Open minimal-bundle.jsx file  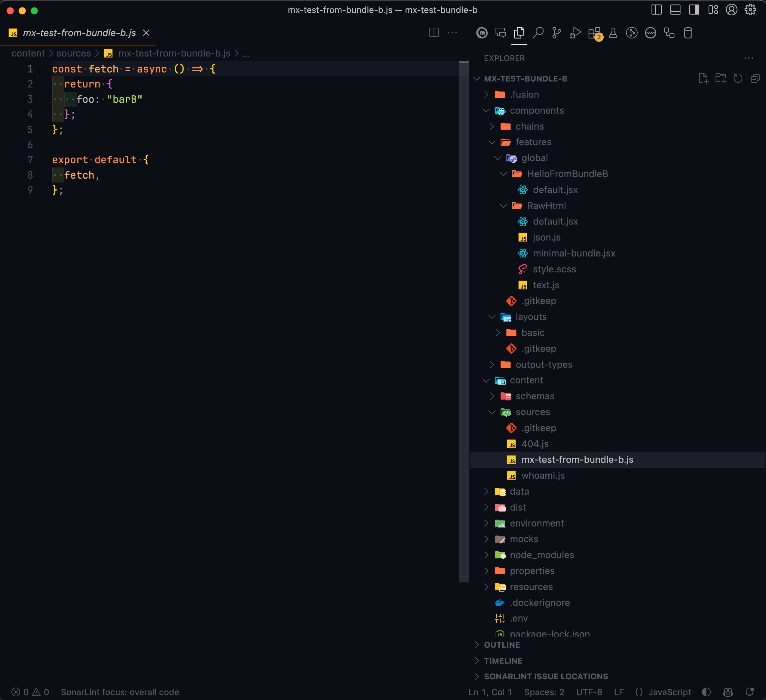(x=617, y=253)
